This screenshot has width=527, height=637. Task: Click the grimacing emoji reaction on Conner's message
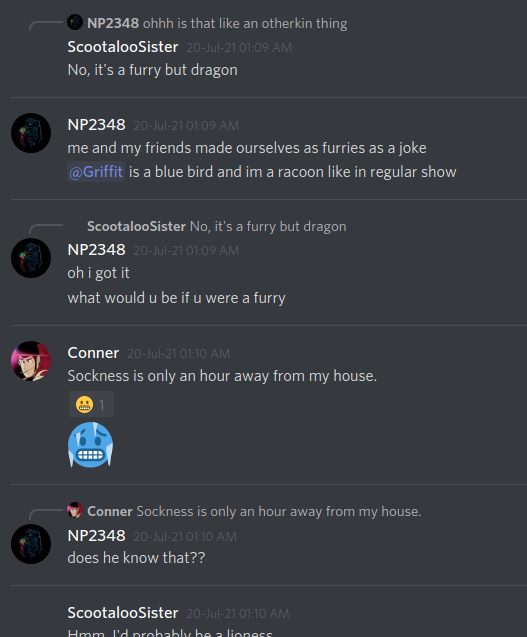tap(91, 404)
